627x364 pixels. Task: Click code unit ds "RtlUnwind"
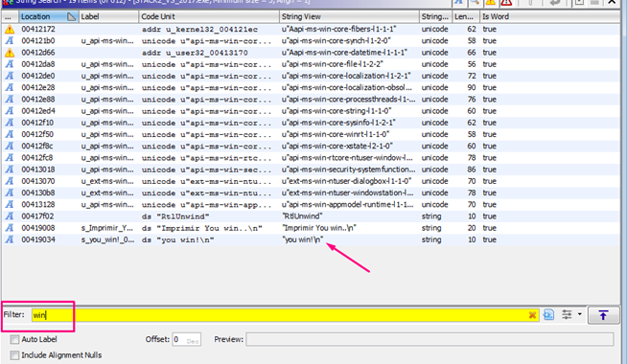point(175,216)
